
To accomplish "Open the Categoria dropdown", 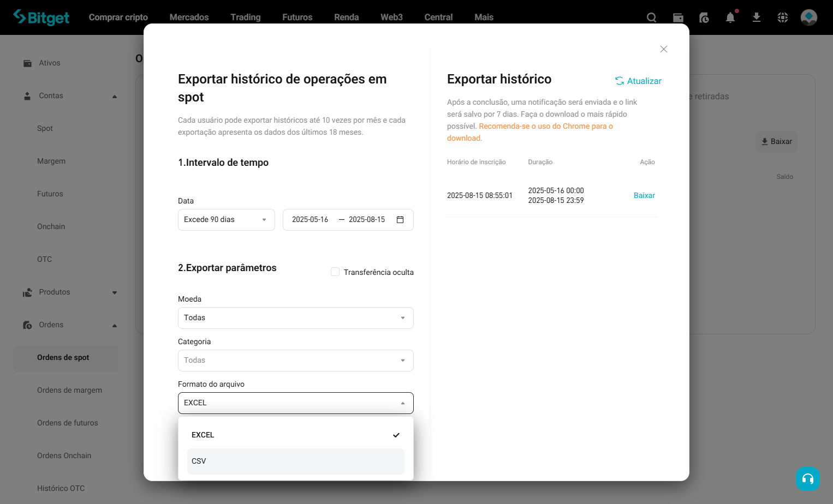I will pyautogui.click(x=296, y=361).
